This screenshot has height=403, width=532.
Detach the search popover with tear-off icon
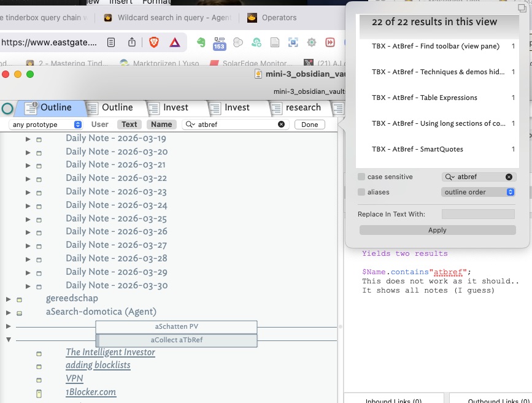pyautogui.click(x=522, y=8)
